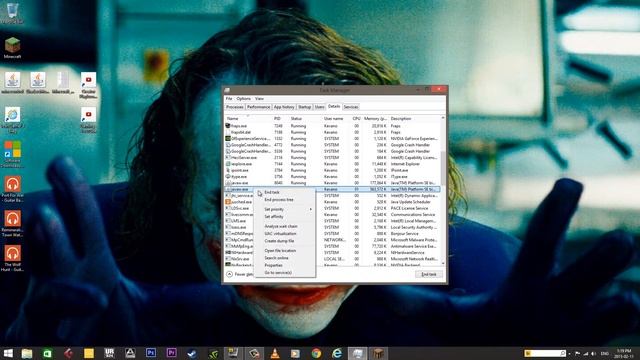Select 'Bonjour Service' description cell
Viewport: 640px width, 360px height.
404,233
